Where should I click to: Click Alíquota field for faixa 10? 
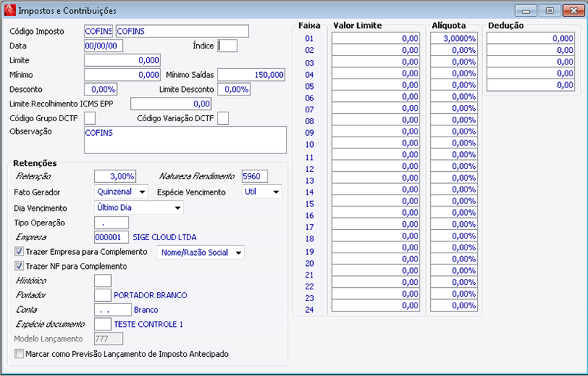[453, 143]
